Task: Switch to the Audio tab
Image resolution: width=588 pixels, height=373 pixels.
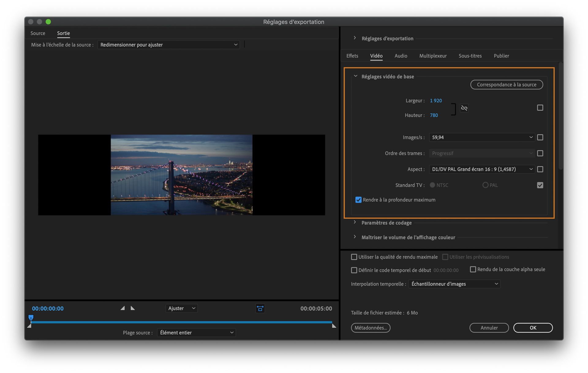Action: [401, 56]
